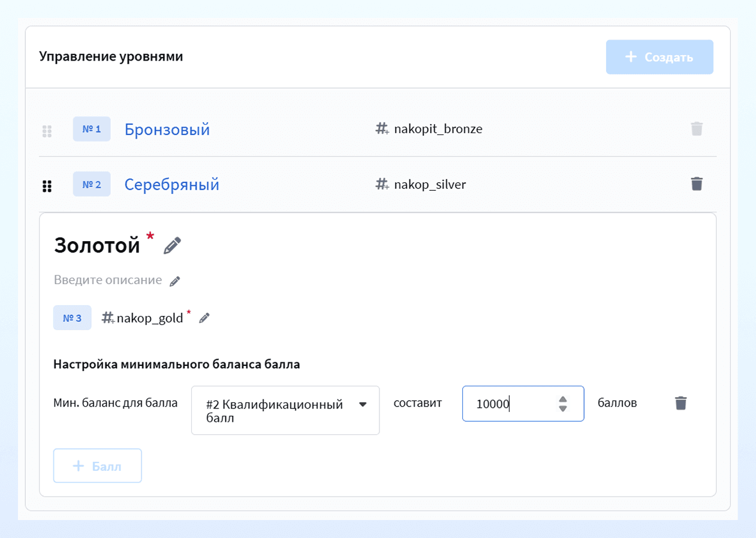This screenshot has width=756, height=538.
Task: Click the drag handle for Бронзовый level
Action: [47, 131]
